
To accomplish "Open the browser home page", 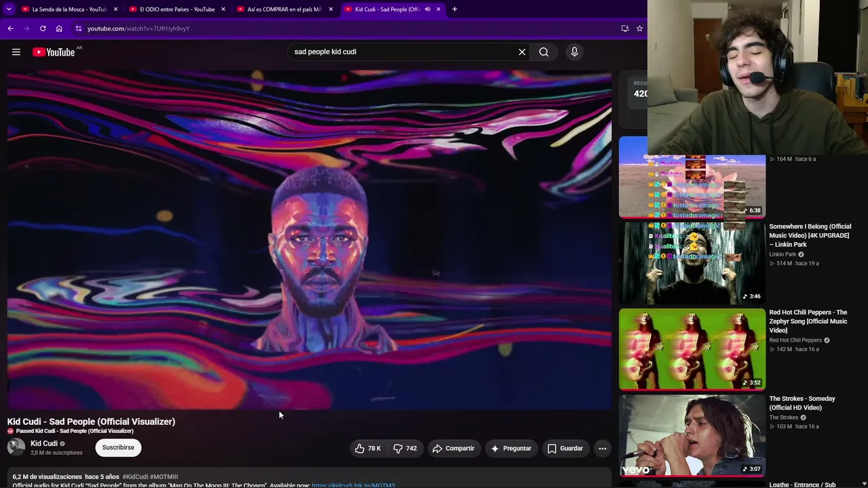I will tap(59, 28).
